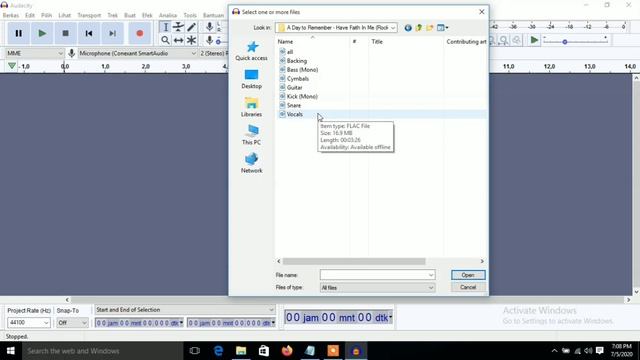This screenshot has height=360, width=640.
Task: Open the Microphone recording device dropdown
Action: [x=138, y=53]
